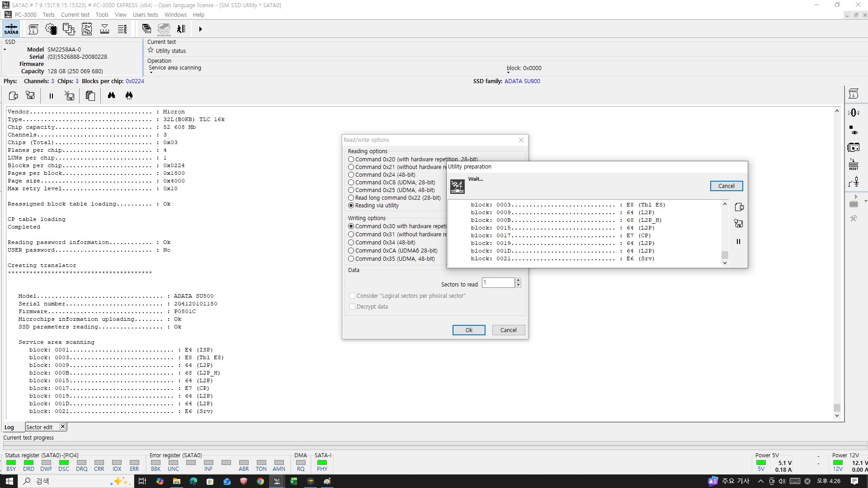Select the Command 0xCA (UDMA6 28-bit) writing option
The width and height of the screenshot is (868, 488).
click(393, 251)
